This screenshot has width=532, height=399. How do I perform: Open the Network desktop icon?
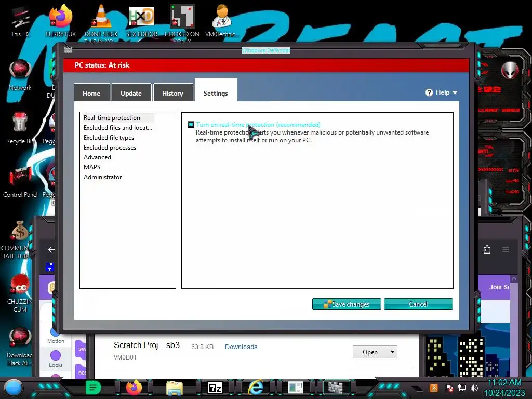[20, 75]
